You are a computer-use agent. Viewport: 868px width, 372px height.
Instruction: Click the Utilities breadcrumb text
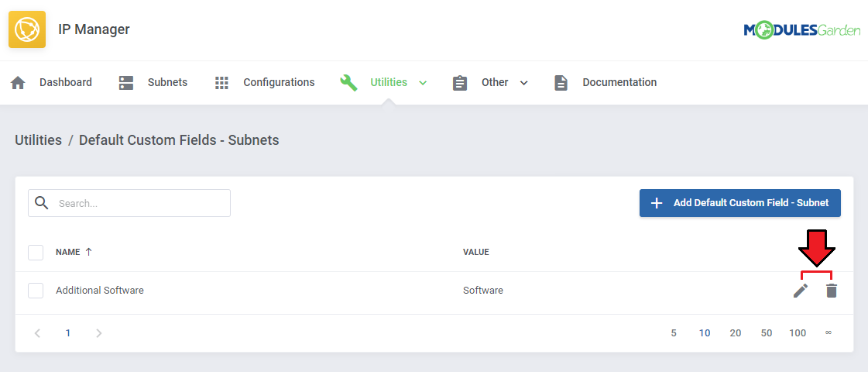click(38, 140)
